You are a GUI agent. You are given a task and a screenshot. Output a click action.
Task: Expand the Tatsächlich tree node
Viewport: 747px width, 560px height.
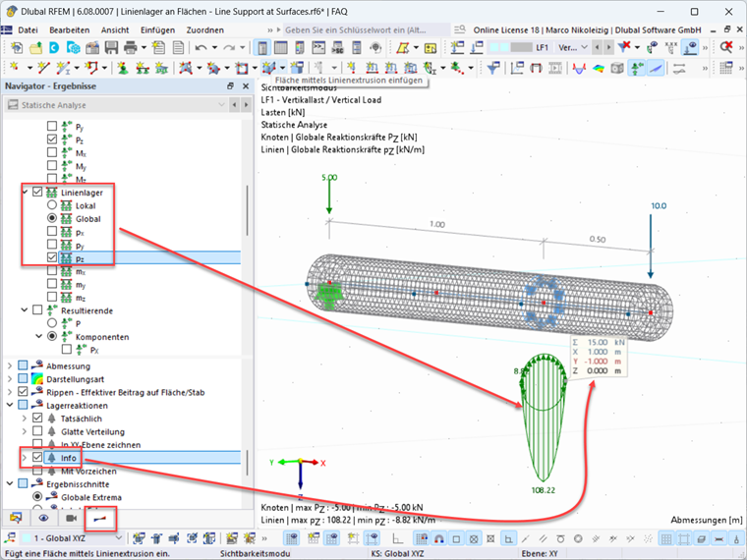point(25,419)
